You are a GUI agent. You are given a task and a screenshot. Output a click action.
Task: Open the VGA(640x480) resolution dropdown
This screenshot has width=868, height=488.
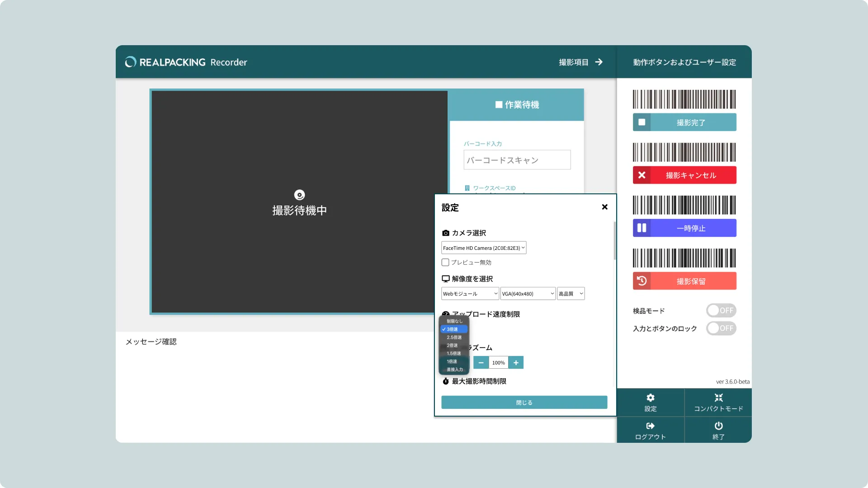(x=528, y=294)
